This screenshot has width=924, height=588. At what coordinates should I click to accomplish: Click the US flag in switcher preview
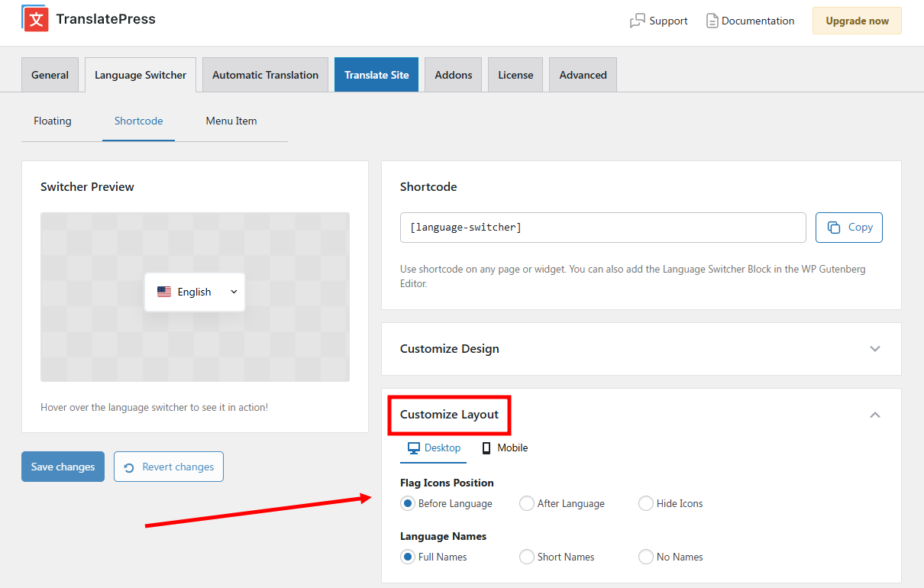coord(164,292)
